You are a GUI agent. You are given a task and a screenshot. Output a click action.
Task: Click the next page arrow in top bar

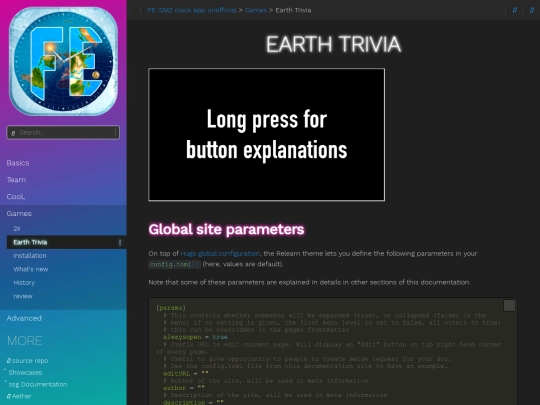tap(532, 10)
